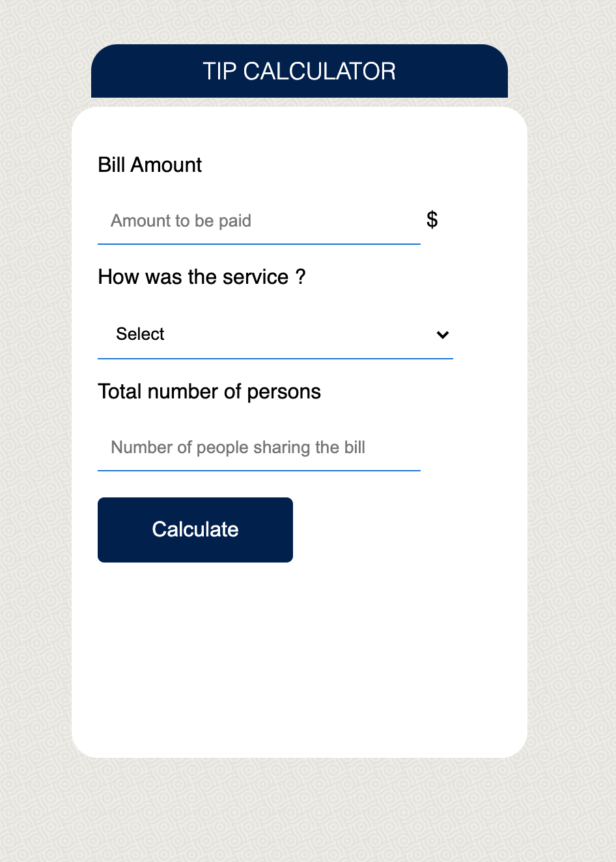Click the underline below the amount field
Screen dimensions: 616x862
pos(259,244)
